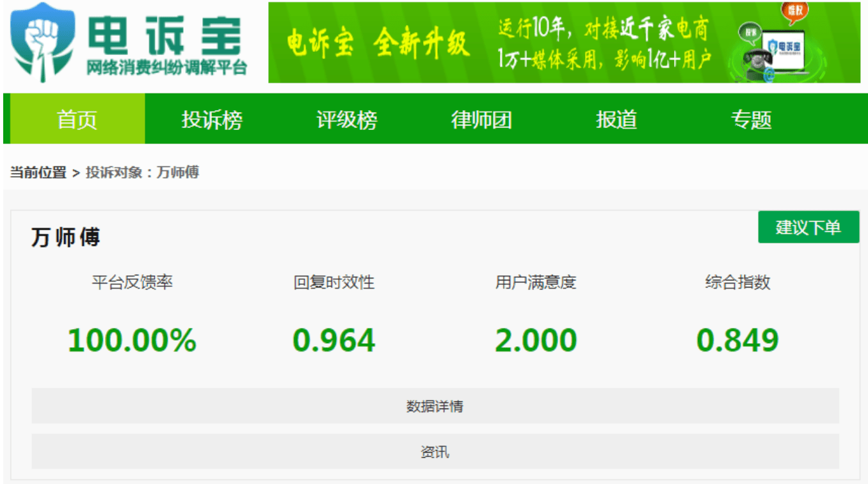Select 律师团 in navigation bar
Screen dimensions: 868x484
(x=481, y=119)
